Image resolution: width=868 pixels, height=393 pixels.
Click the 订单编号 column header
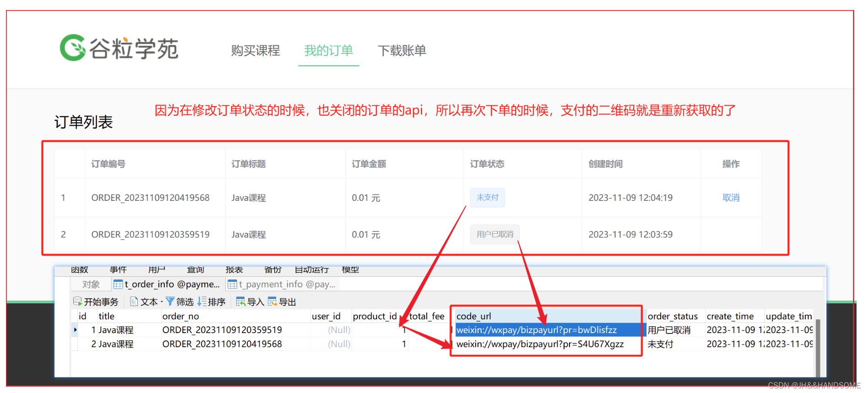[x=108, y=164]
